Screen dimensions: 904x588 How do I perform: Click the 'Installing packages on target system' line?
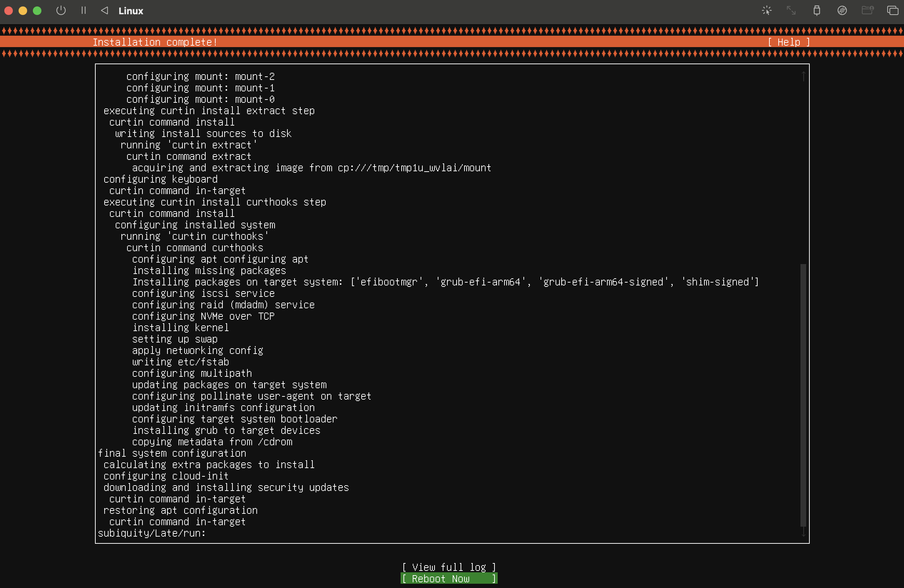[x=446, y=282]
